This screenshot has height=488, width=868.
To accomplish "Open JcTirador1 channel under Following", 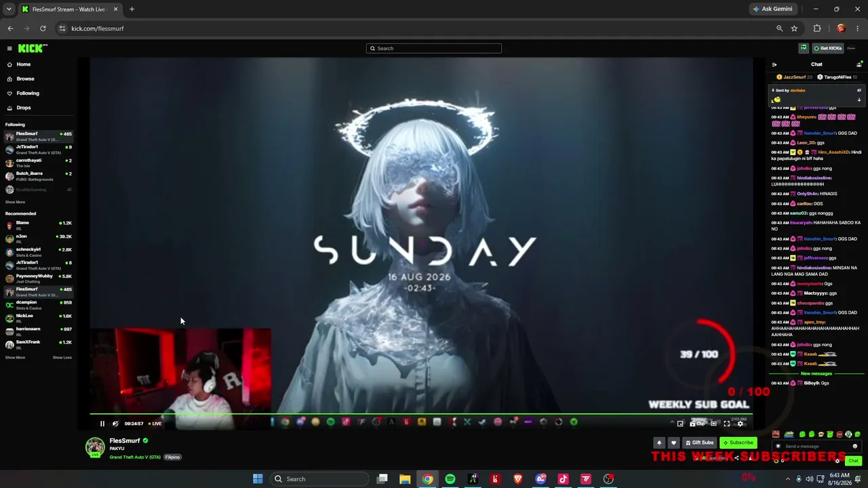I will pos(39,150).
